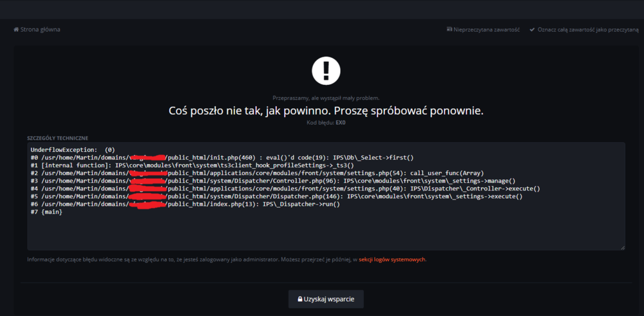Image resolution: width=644 pixels, height=316 pixels.
Task: Click the #7 {main} stack trace line
Action: click(x=46, y=212)
